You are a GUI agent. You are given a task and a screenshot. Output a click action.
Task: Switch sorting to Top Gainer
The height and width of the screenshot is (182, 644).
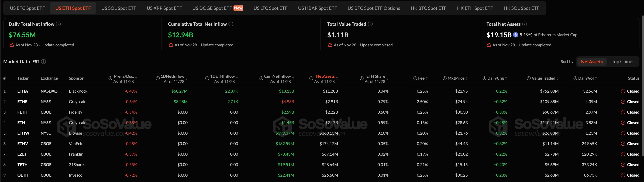tap(623, 62)
